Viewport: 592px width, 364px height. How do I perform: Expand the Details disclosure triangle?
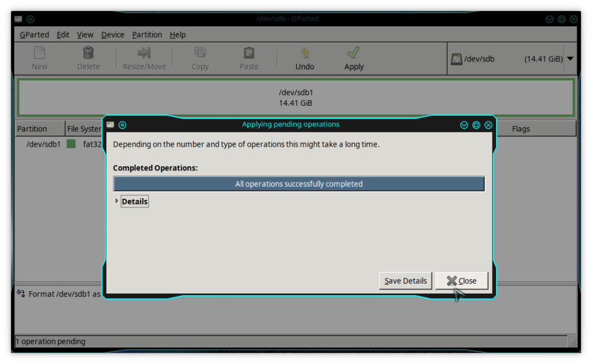coord(117,201)
